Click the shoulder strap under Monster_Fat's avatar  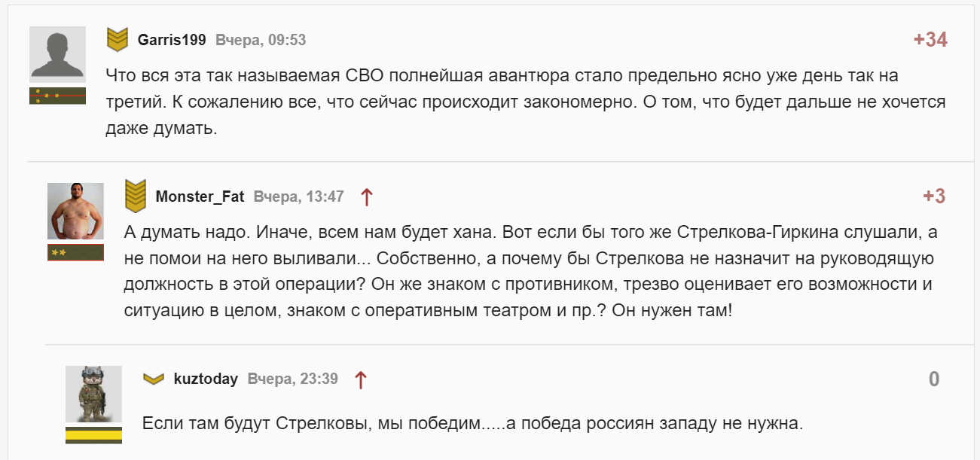(75, 253)
